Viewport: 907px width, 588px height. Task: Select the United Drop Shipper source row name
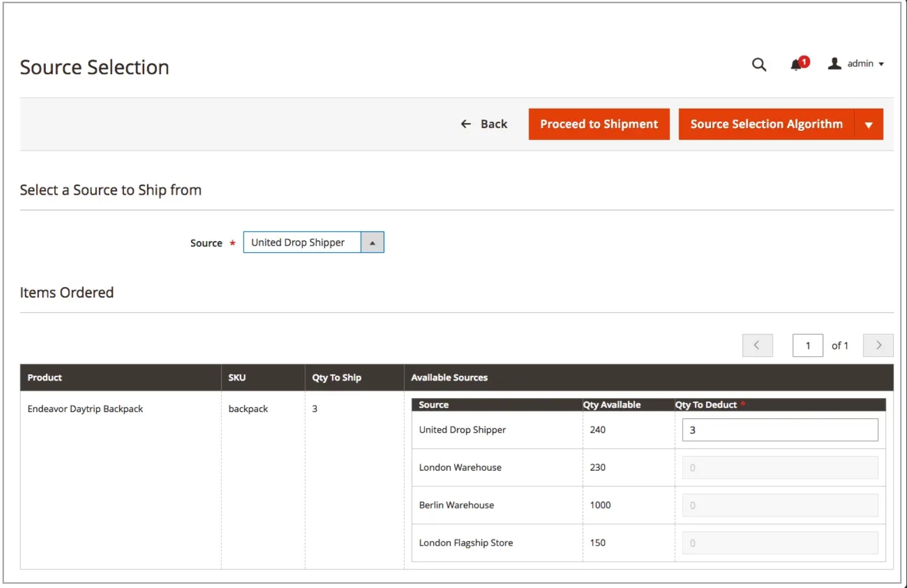[462, 429]
